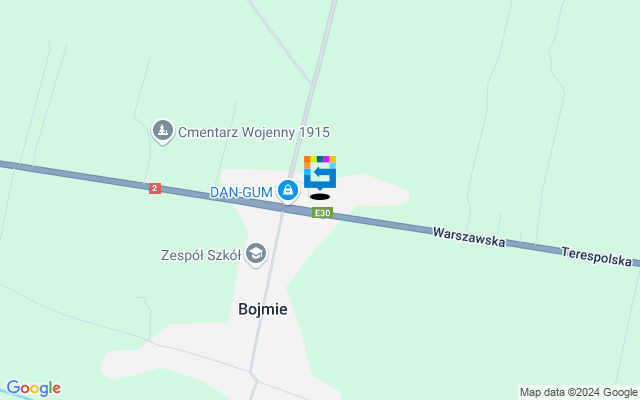Click the Terespolska street label
This screenshot has height=400, width=640.
point(596,256)
